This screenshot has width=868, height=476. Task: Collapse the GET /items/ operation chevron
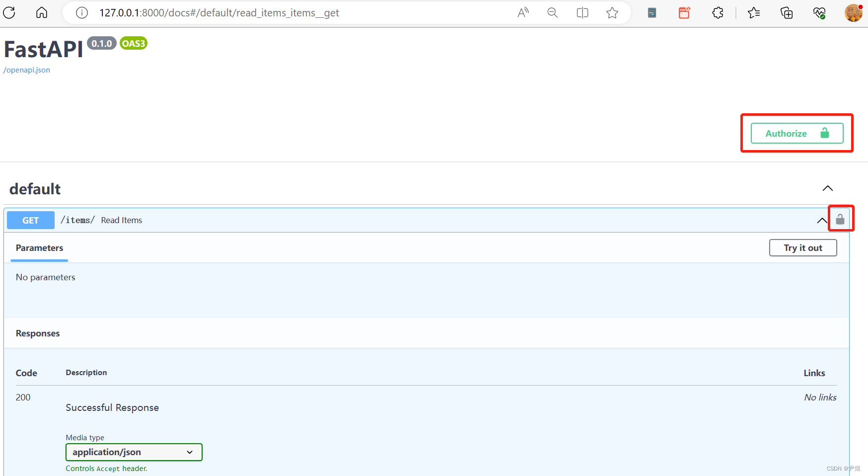(x=822, y=221)
